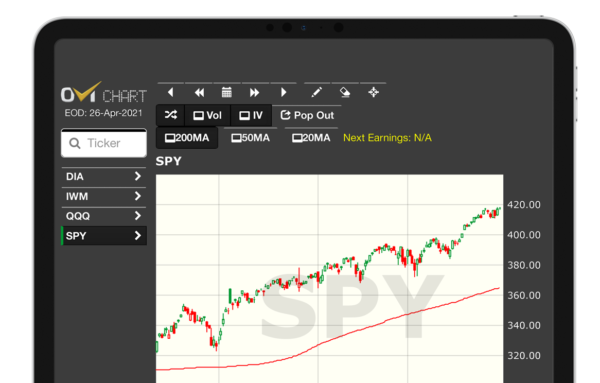600x383 pixels.
Task: Click the shuffle random ticker icon
Action: (171, 115)
